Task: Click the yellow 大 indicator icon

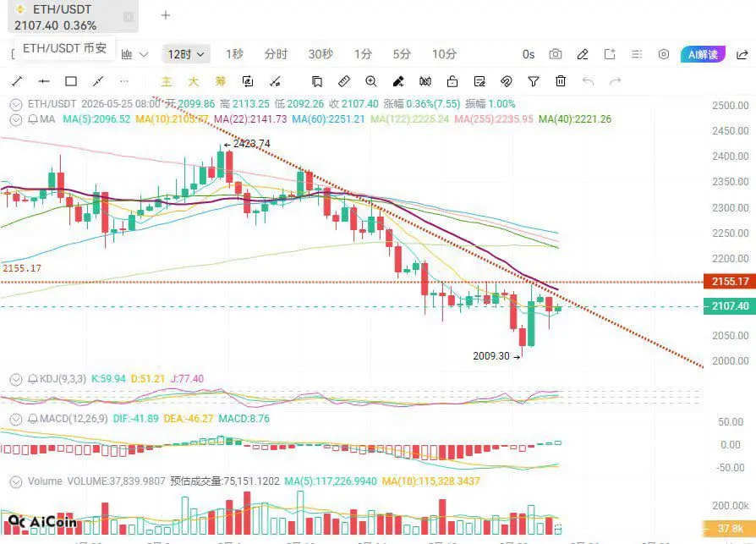Action: 194,81
